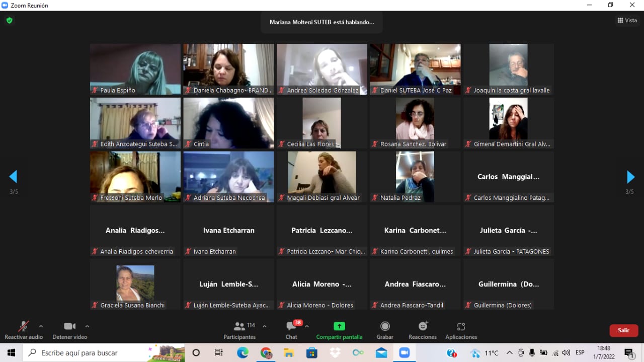The width and height of the screenshot is (644, 362).
Task: Open the Reacciones menu
Action: [423, 330]
